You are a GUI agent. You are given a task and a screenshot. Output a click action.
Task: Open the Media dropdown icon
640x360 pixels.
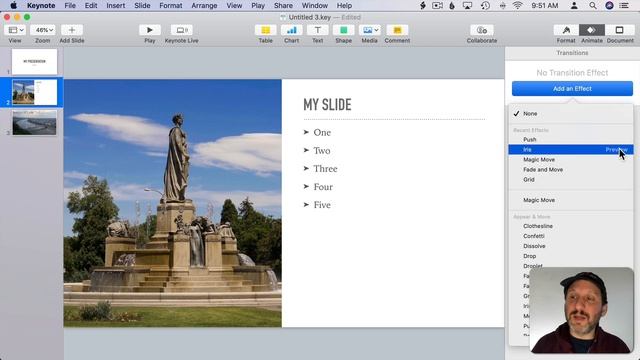pyautogui.click(x=369, y=30)
